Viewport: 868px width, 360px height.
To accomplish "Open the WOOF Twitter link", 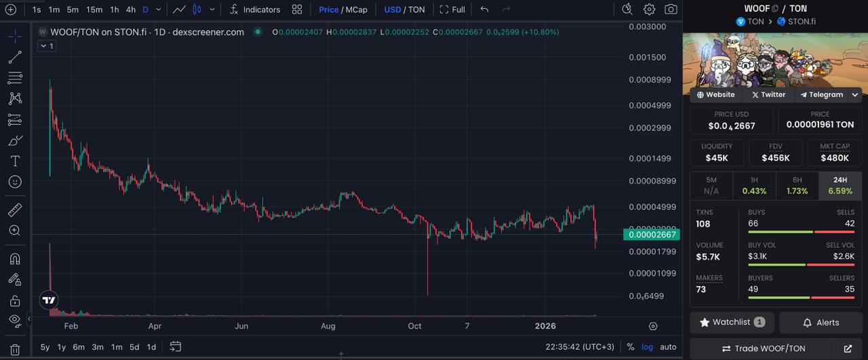I will [x=768, y=94].
